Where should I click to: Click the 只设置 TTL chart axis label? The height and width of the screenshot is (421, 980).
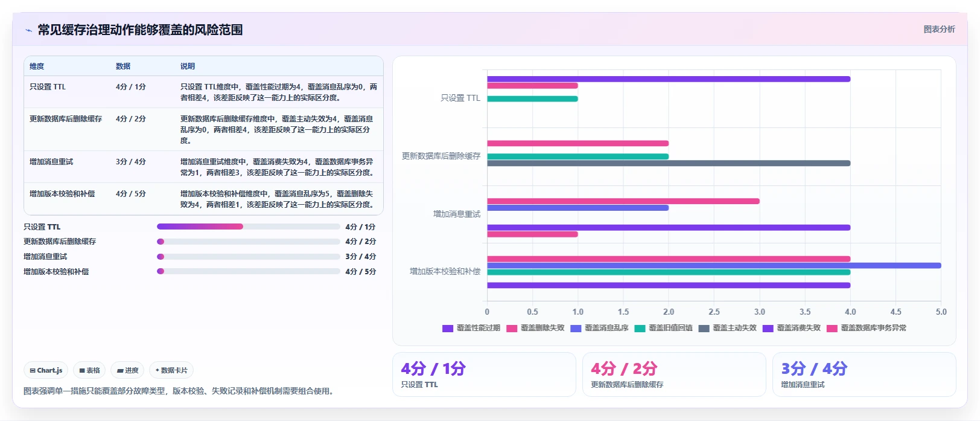tap(460, 98)
